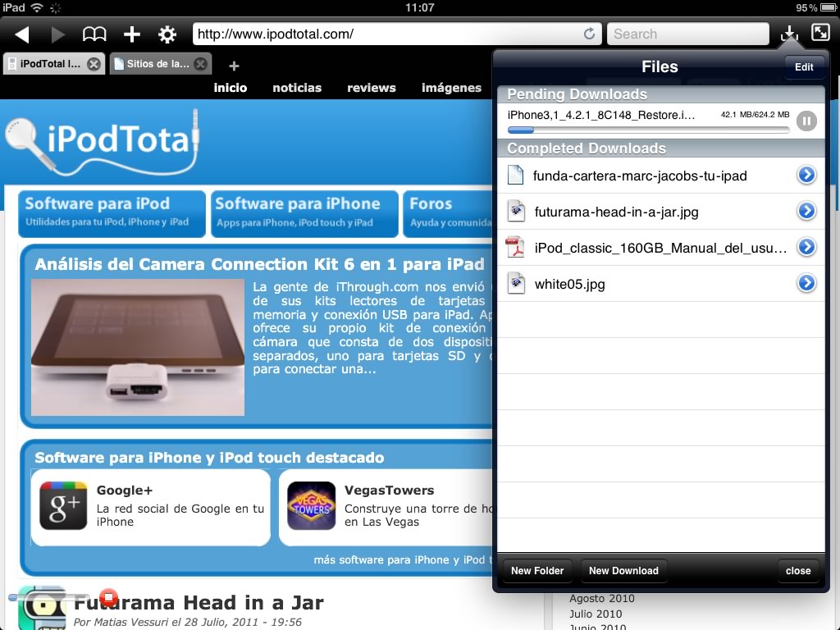Show details for funda-cartera-marc-jacobs-tu-ipad
Screen dimensions: 840x630
(806, 175)
